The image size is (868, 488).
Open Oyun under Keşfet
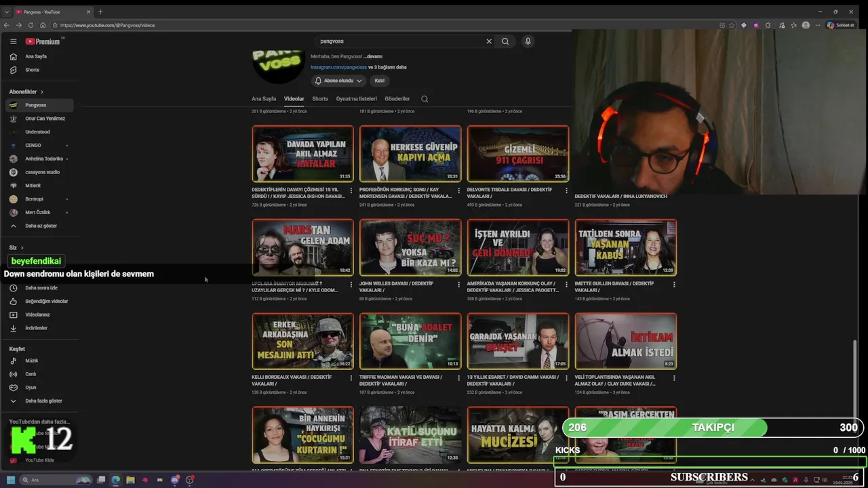point(41,387)
